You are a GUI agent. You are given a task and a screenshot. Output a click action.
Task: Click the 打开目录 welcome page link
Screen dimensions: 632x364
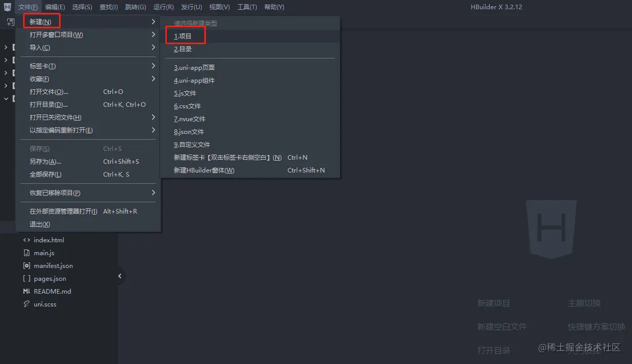tap(493, 350)
